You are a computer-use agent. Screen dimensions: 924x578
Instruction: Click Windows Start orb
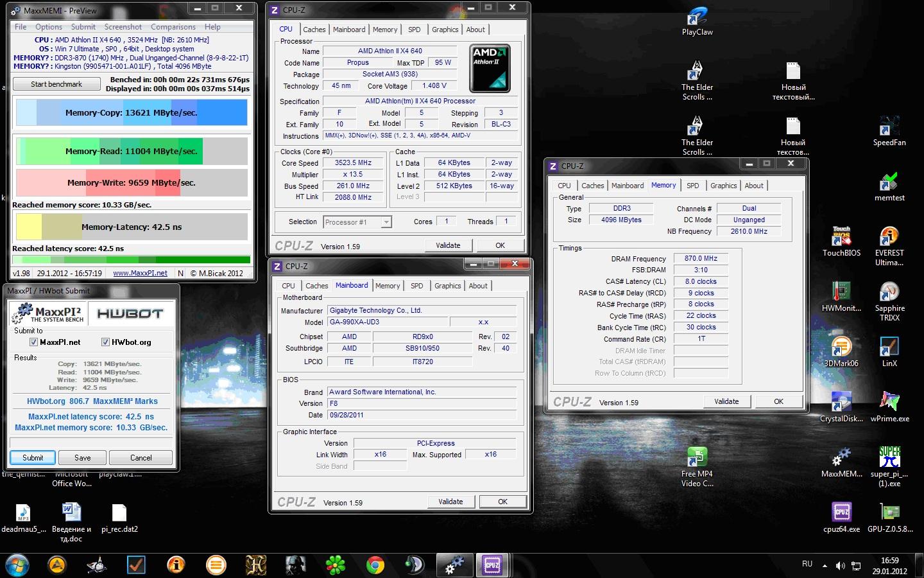click(17, 565)
